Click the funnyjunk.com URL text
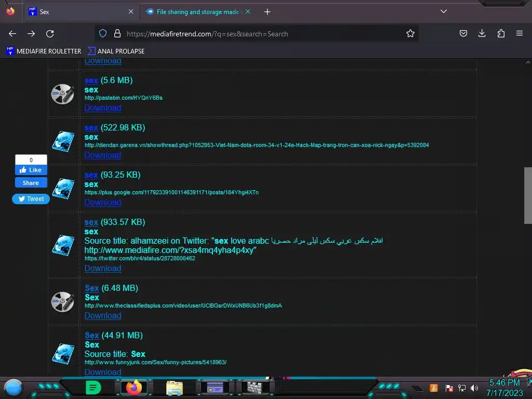The image size is (532, 399). pyautogui.click(x=155, y=362)
